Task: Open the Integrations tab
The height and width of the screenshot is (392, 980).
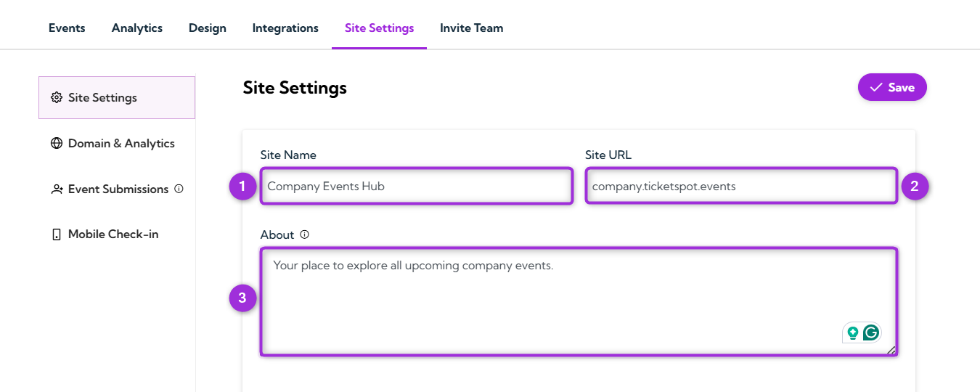Action: [x=285, y=28]
